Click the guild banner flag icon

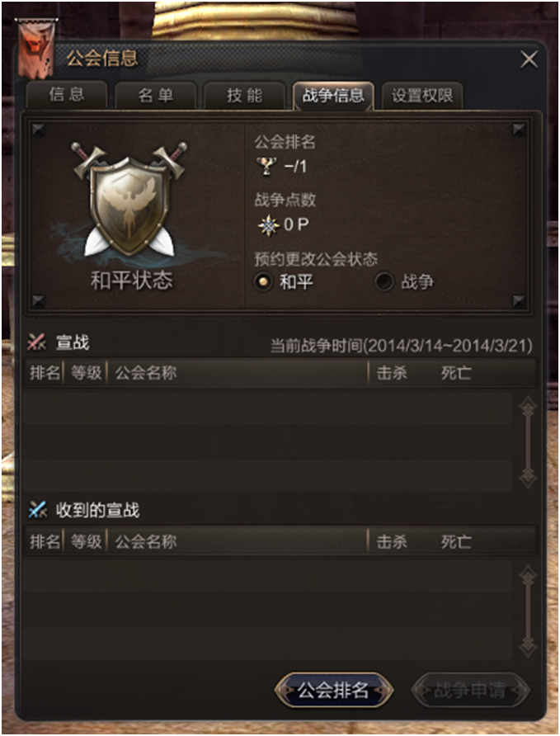[36, 48]
